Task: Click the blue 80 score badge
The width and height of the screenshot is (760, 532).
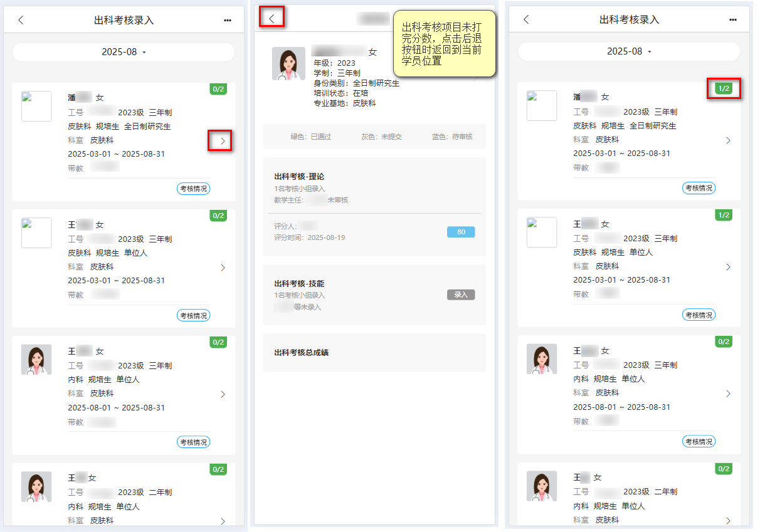Action: coord(461,232)
